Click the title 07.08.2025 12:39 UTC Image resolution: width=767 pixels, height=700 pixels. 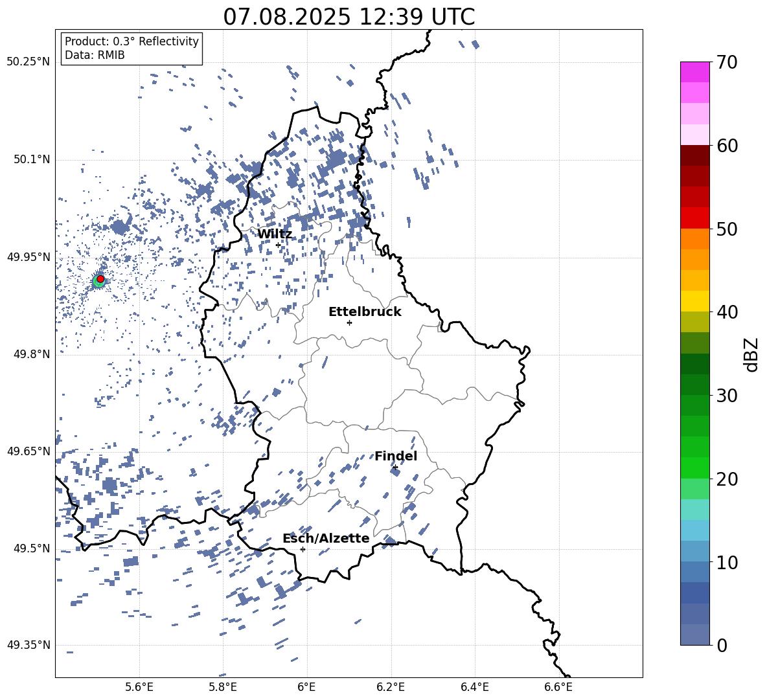(349, 17)
